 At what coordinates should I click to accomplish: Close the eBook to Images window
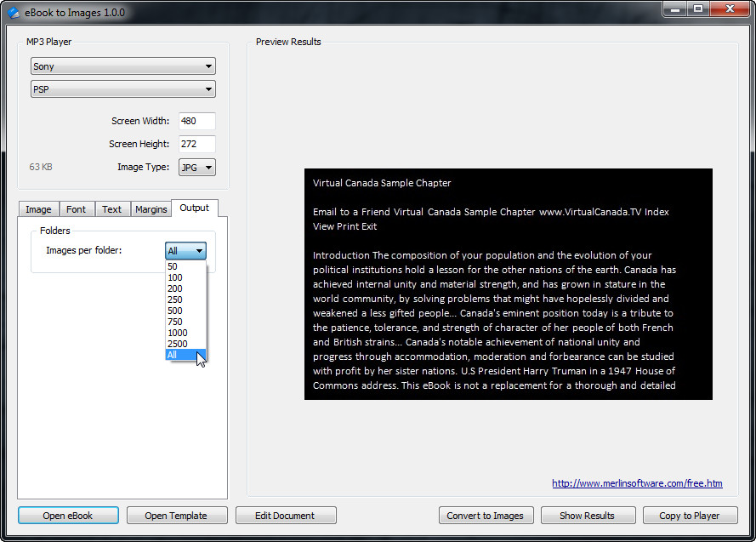click(730, 9)
